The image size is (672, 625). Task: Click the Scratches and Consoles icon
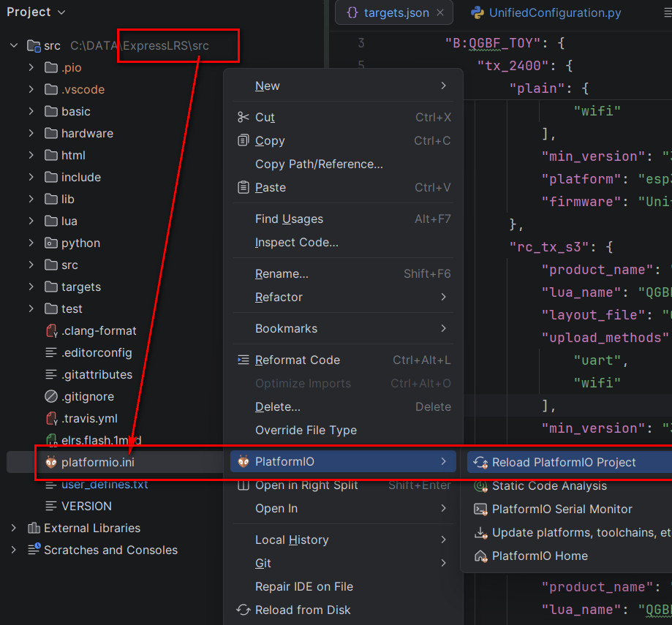tap(34, 549)
